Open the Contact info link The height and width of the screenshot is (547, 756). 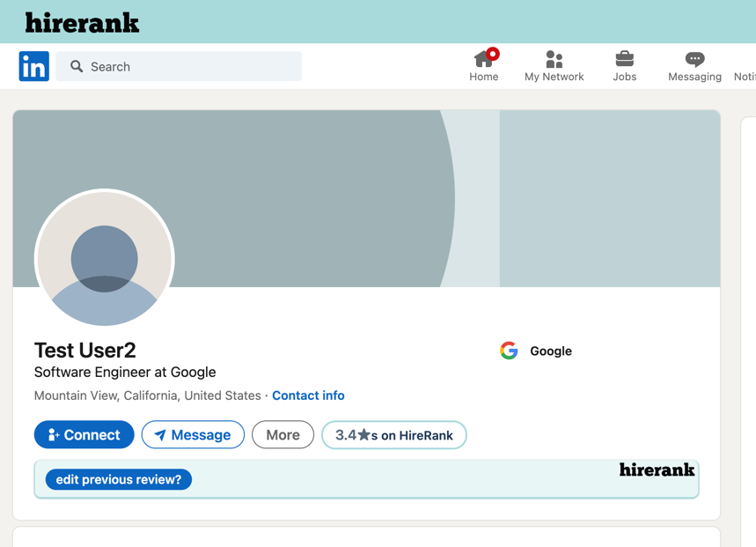click(x=308, y=395)
